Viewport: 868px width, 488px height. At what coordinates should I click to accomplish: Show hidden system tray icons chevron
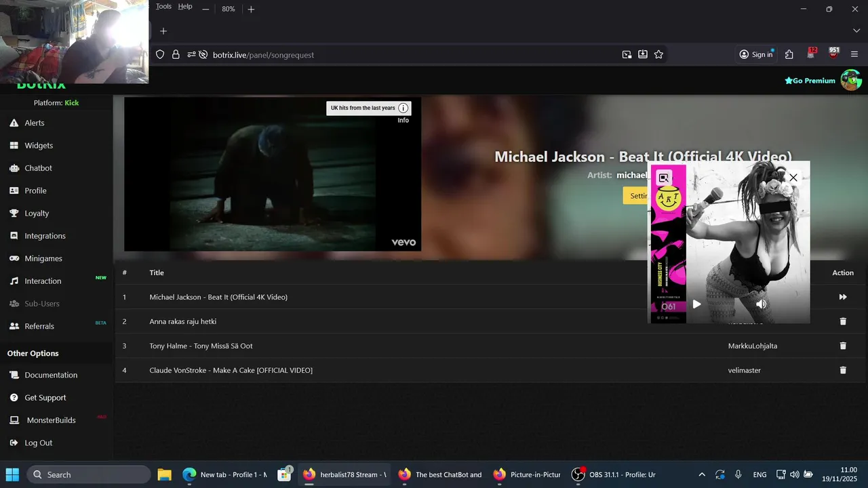(702, 474)
